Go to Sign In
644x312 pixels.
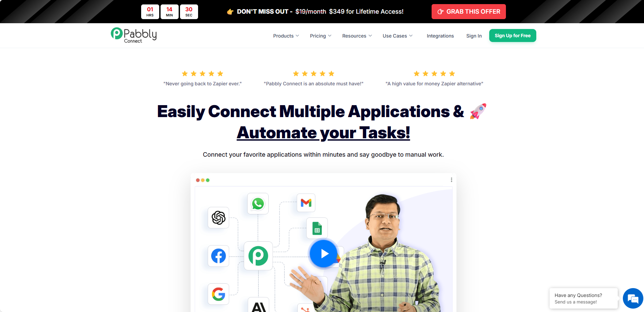click(474, 36)
